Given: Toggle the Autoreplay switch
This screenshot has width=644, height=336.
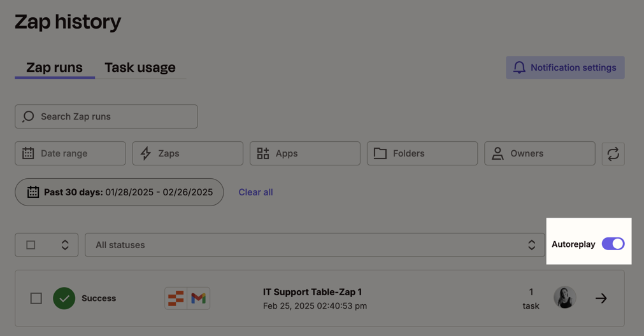Looking at the screenshot, I should pos(613,244).
